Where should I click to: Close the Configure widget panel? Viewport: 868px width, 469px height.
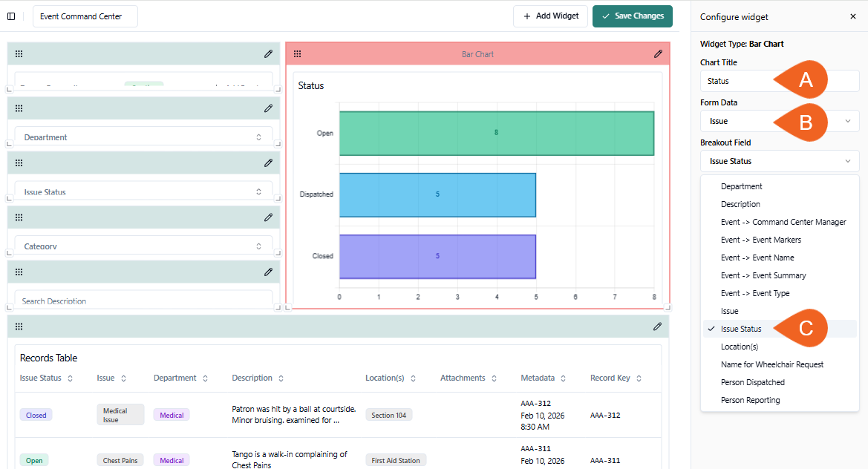click(x=852, y=16)
